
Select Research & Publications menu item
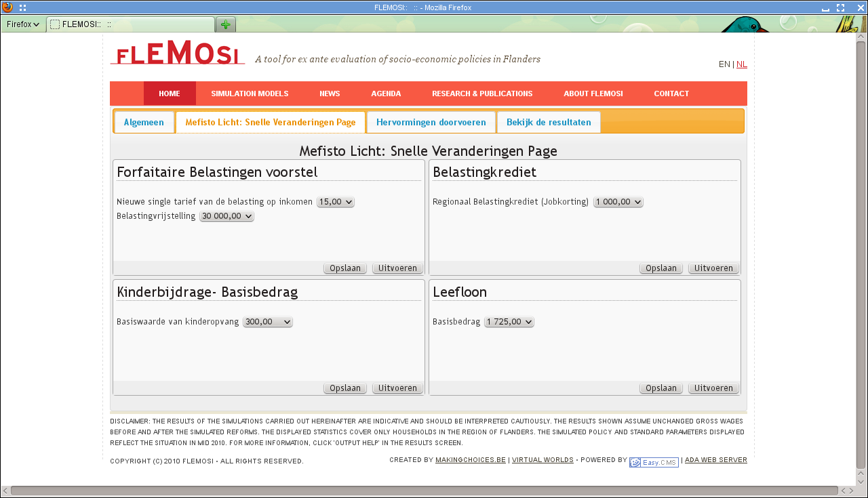482,94
